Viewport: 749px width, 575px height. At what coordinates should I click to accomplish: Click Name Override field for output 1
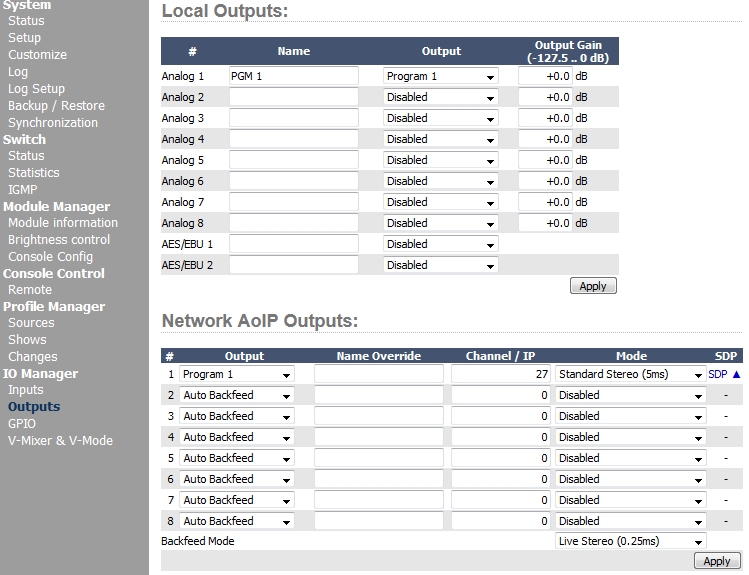click(378, 374)
